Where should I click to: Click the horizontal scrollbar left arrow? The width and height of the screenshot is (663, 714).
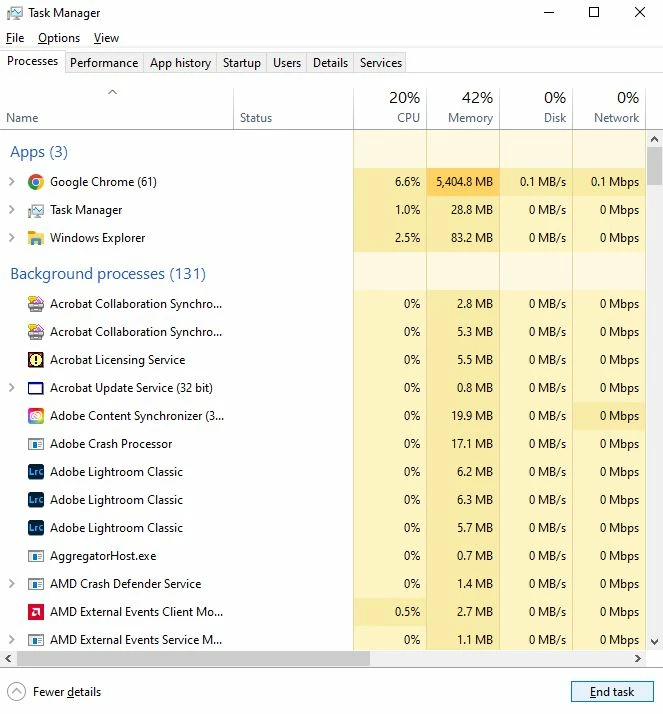point(8,658)
